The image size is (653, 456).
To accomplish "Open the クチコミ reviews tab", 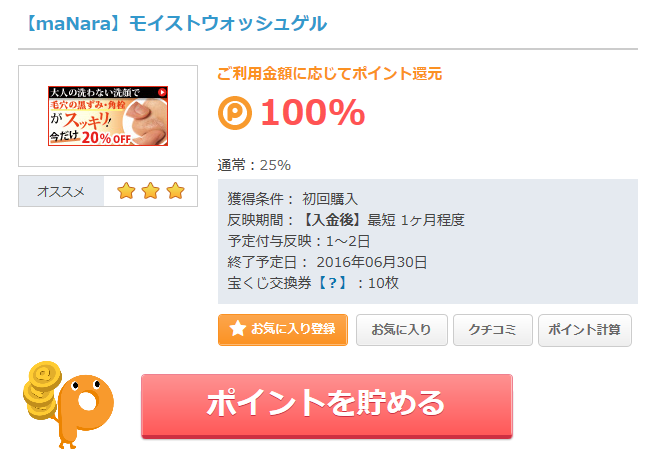I will tap(492, 329).
